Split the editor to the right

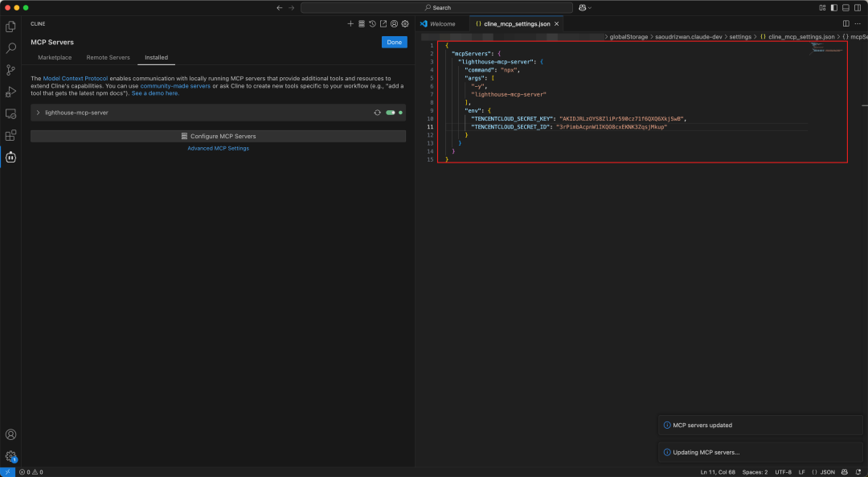click(x=845, y=24)
